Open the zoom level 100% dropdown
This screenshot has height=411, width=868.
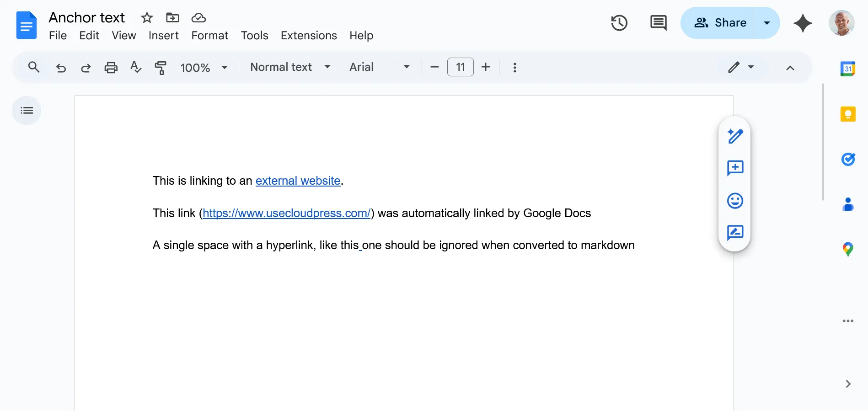(x=204, y=68)
